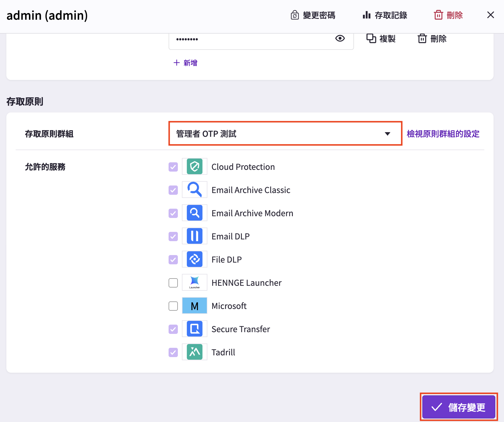Click the File DLP label
This screenshot has height=422, width=504.
pyautogui.click(x=227, y=259)
